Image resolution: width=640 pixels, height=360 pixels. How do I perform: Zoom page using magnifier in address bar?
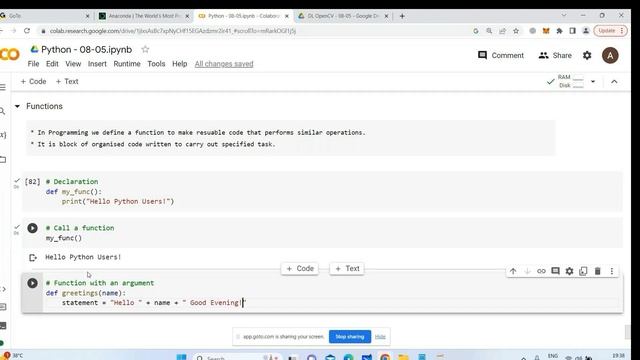(x=489, y=31)
